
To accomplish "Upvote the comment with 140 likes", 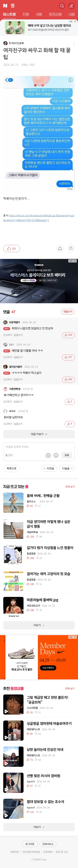I will coord(68,379).
